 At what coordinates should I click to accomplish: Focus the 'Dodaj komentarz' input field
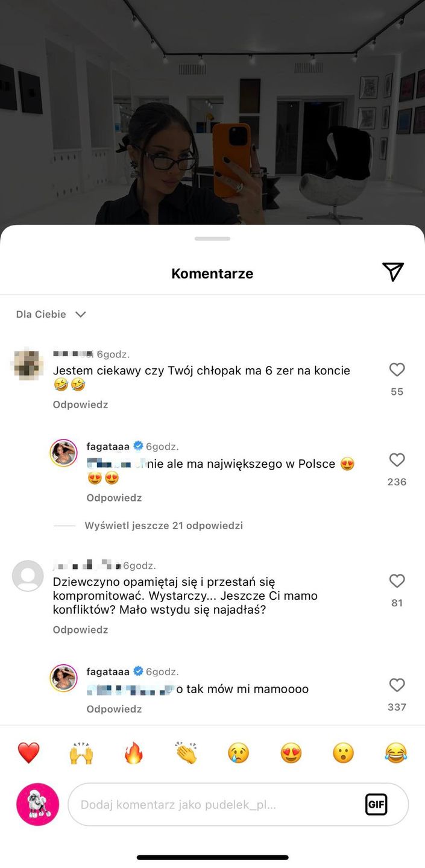[x=211, y=804]
